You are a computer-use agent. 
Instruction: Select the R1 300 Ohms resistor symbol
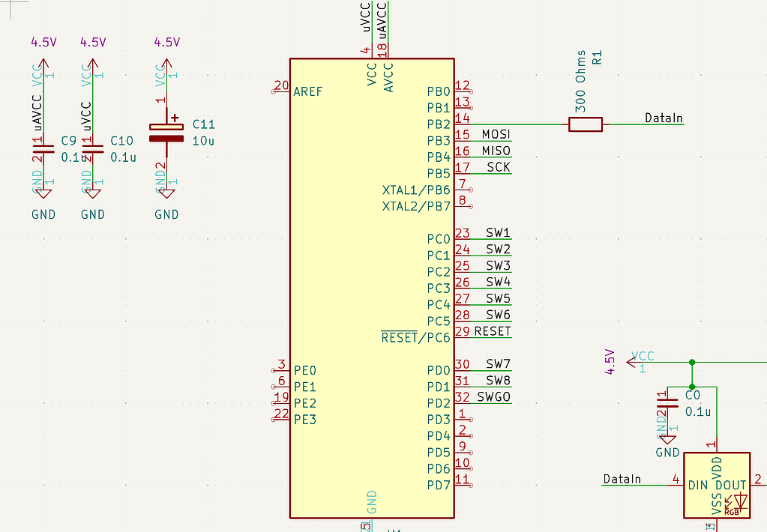(585, 124)
